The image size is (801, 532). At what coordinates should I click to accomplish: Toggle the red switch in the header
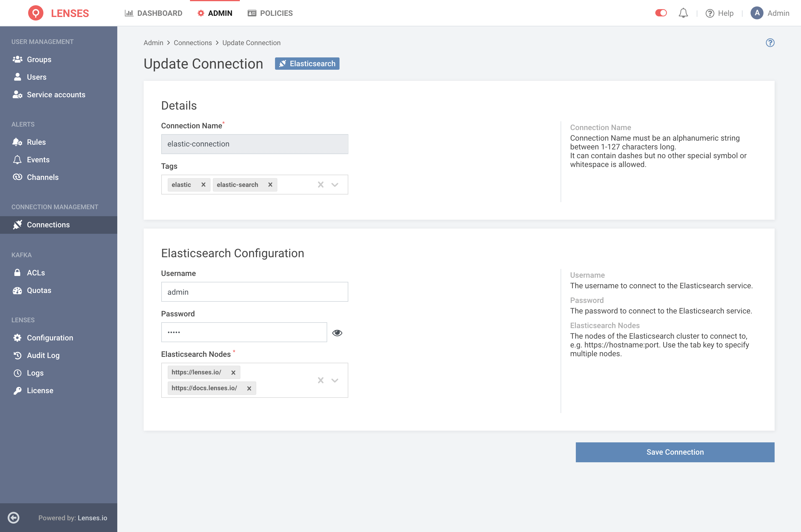click(x=661, y=13)
